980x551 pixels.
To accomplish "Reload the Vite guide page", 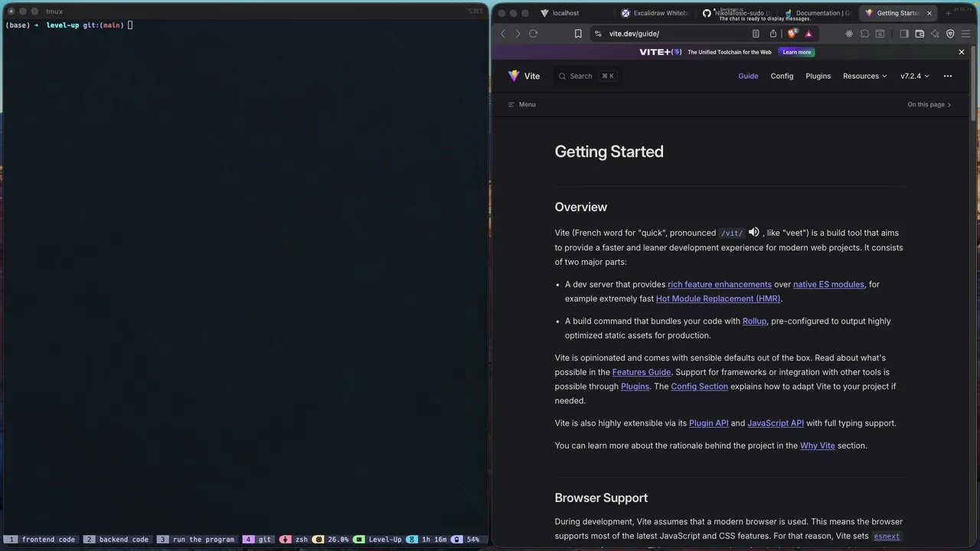I will coord(534,34).
